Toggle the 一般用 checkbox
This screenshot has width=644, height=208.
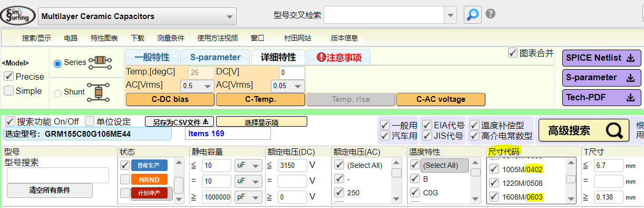(385, 125)
